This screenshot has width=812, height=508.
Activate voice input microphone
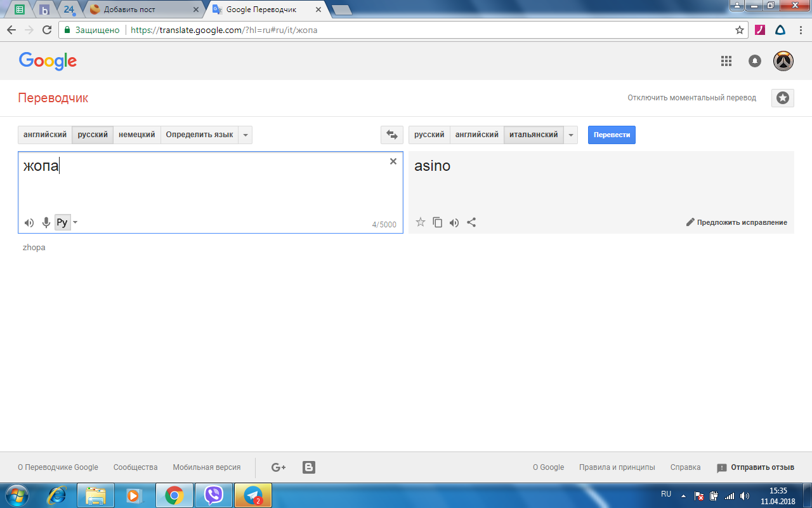(x=46, y=222)
